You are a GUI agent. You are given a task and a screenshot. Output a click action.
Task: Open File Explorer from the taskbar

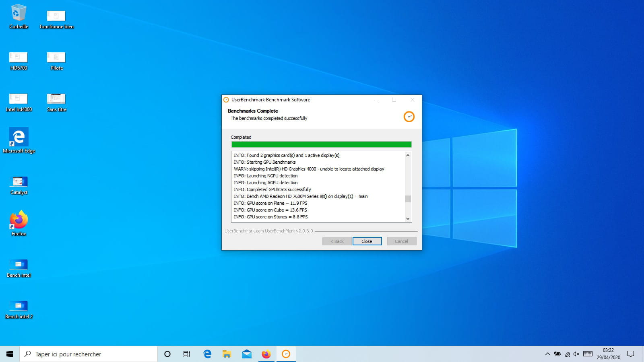227,354
